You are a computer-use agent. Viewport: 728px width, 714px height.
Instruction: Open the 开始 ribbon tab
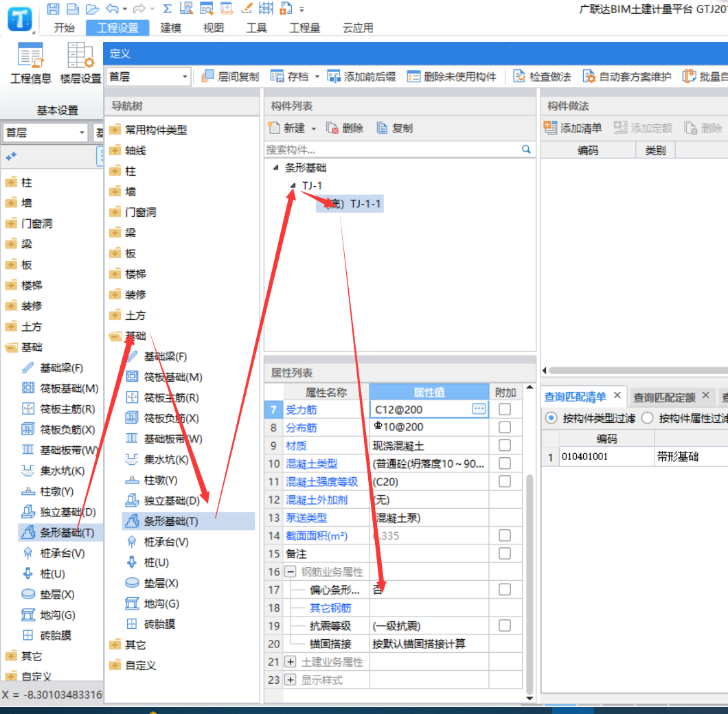[64, 28]
